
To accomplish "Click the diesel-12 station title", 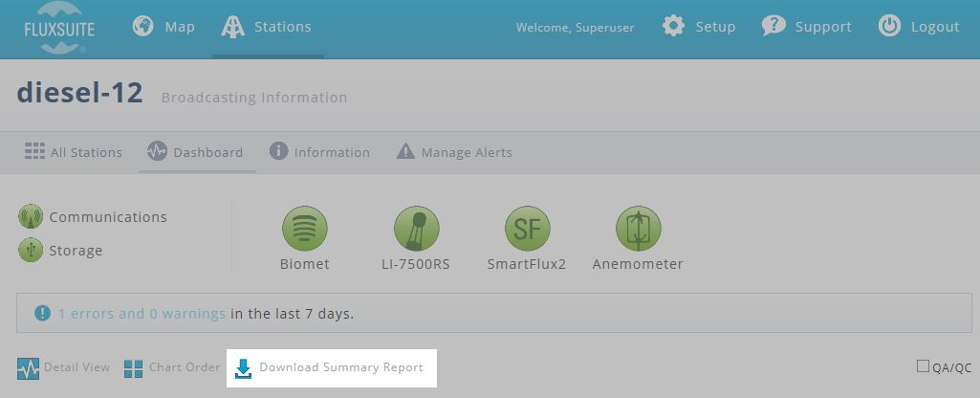I will (80, 93).
